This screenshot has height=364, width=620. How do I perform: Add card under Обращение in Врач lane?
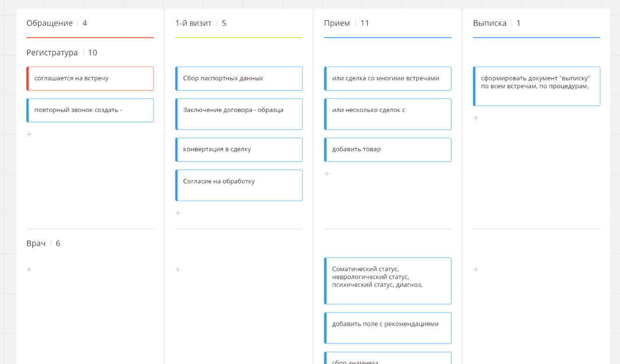point(29,269)
